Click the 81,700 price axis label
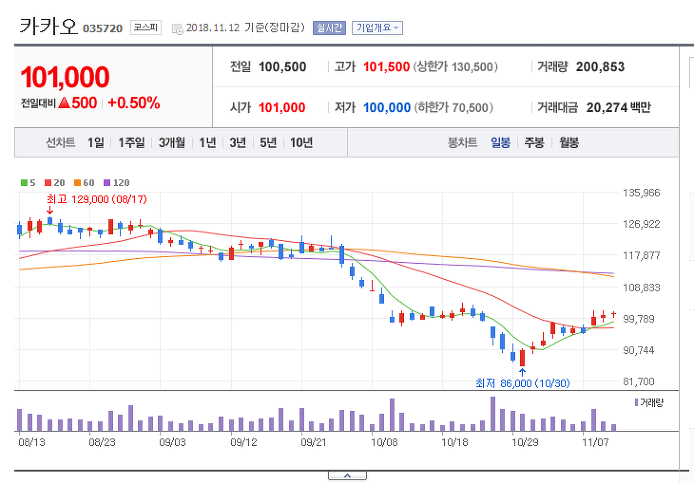The width and height of the screenshot is (694, 483). tap(639, 381)
